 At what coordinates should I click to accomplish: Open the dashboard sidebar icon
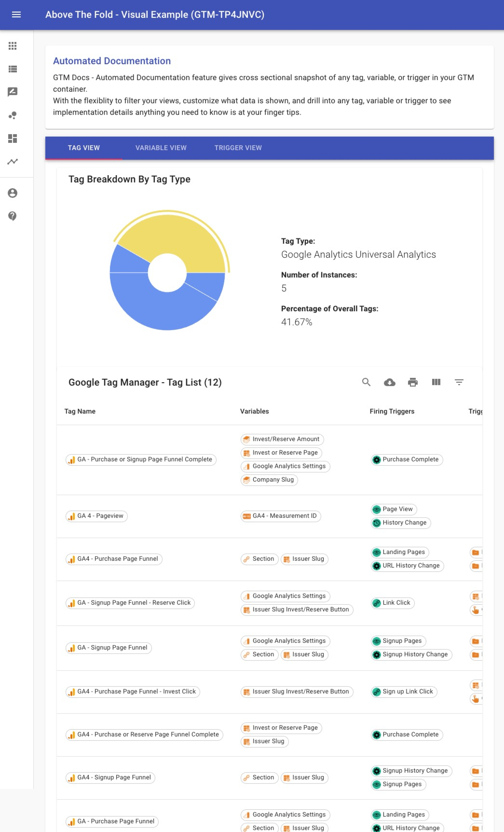coord(13,139)
